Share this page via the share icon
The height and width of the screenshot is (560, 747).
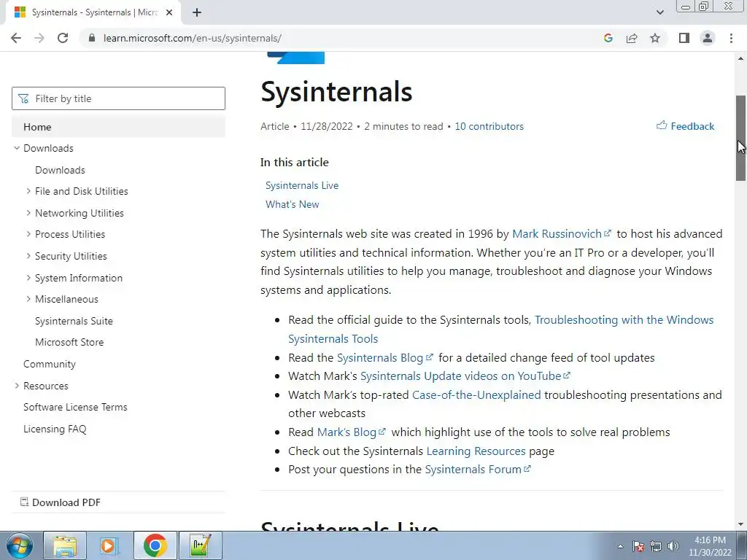coord(632,38)
